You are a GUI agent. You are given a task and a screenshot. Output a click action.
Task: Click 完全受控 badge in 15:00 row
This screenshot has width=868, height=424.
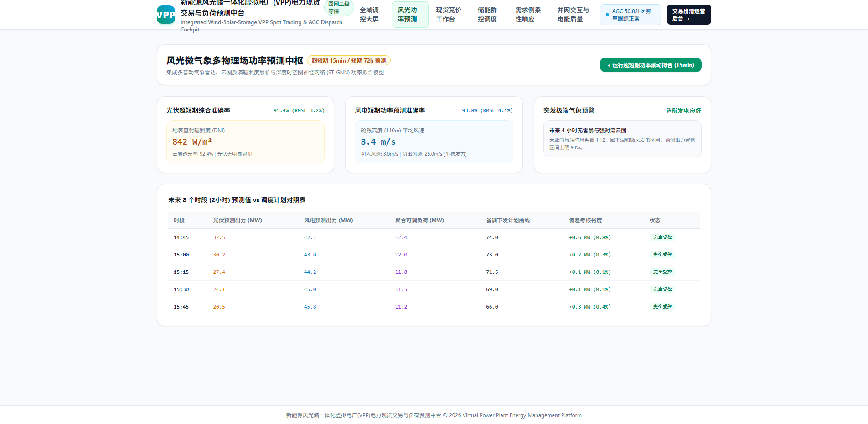point(662,255)
